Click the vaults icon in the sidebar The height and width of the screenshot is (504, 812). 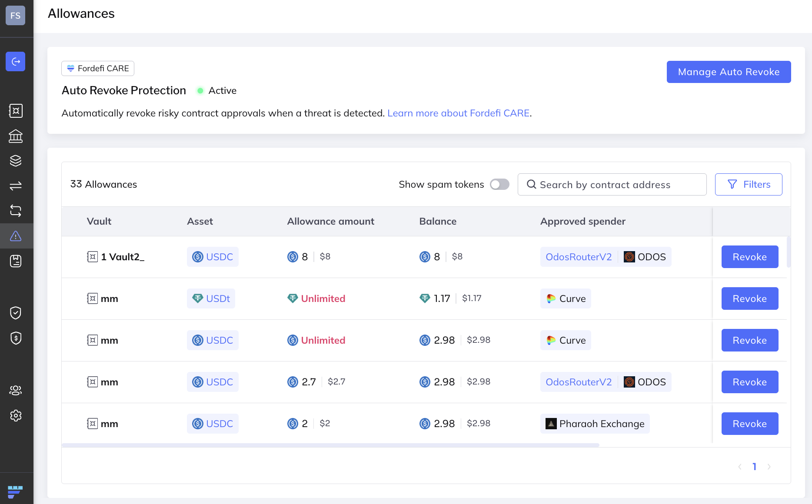[x=16, y=111]
